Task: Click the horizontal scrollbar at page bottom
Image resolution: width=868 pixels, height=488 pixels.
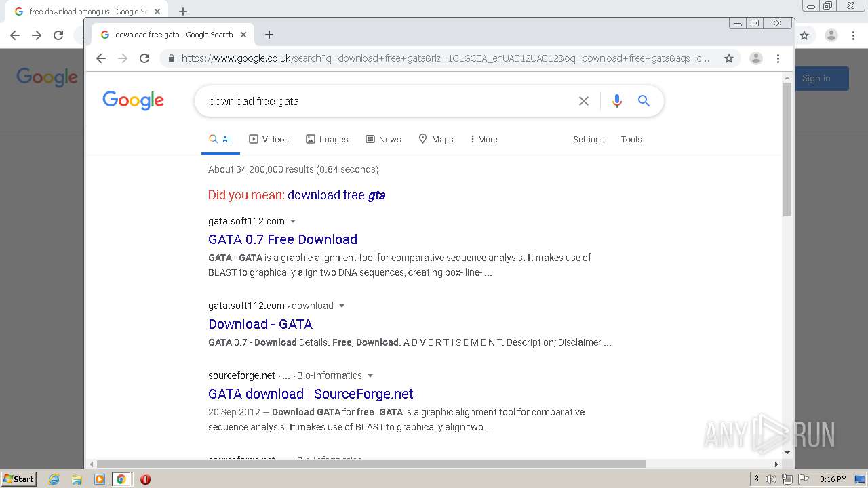Action: tap(372, 464)
